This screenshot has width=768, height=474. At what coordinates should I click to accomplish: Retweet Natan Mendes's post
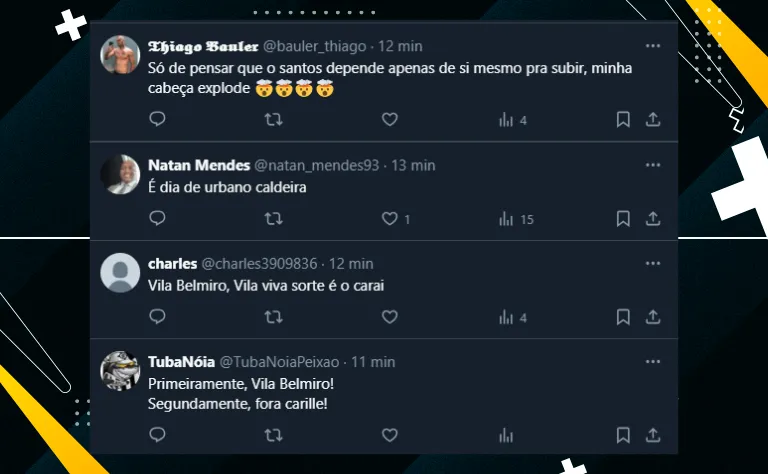(272, 219)
